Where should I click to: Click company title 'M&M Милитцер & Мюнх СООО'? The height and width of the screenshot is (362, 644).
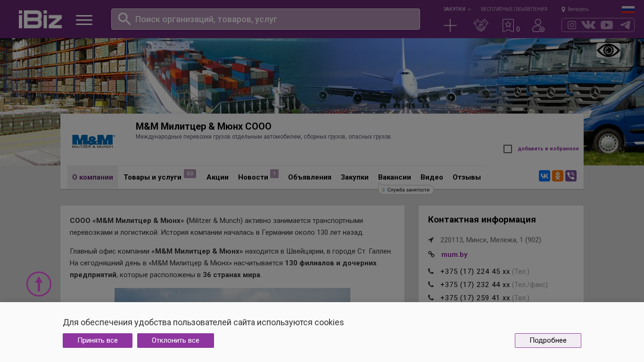pyautogui.click(x=204, y=126)
